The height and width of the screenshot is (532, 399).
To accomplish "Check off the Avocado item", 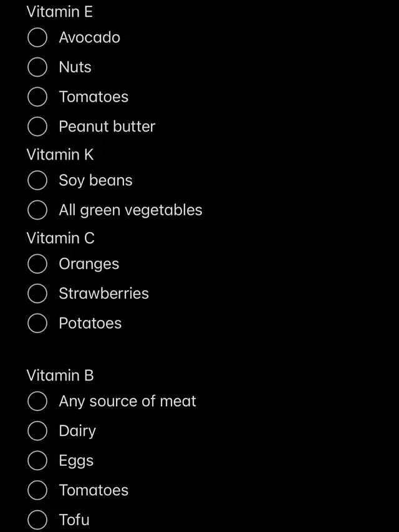I will tap(37, 38).
